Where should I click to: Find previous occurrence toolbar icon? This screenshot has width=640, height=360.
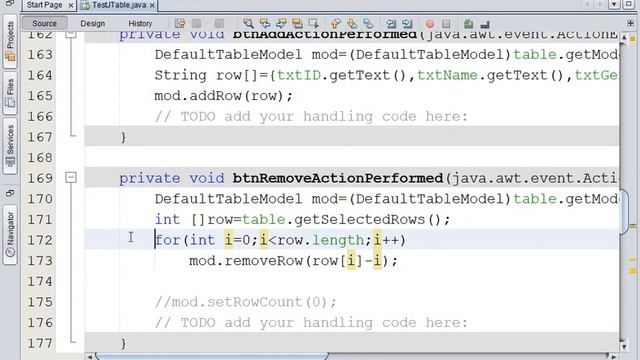pyautogui.click(x=264, y=23)
